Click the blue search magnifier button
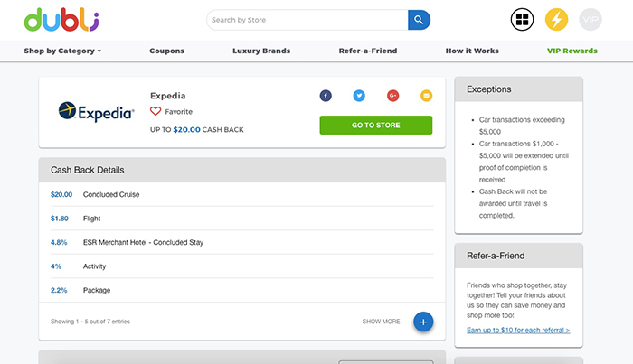The height and width of the screenshot is (364, 633). [x=419, y=20]
